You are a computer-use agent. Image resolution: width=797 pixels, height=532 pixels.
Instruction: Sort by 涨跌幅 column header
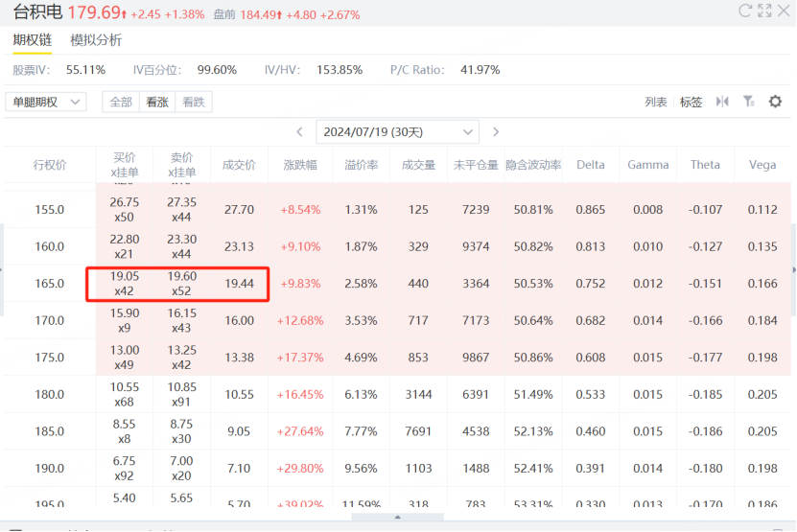tap(300, 165)
